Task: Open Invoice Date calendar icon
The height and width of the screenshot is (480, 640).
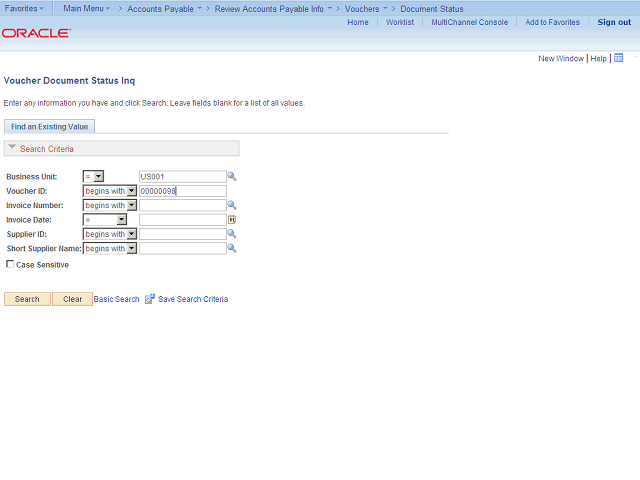Action: [232, 220]
